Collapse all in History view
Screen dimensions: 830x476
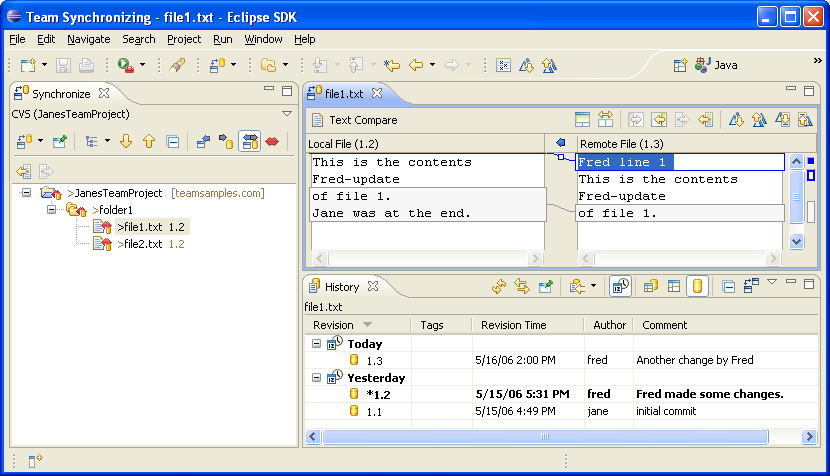[728, 286]
